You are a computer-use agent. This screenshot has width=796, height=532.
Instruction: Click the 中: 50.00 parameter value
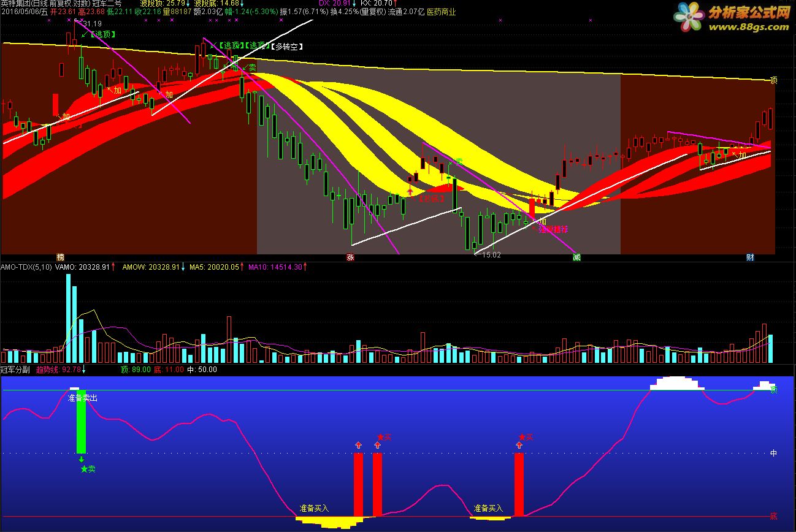[202, 370]
